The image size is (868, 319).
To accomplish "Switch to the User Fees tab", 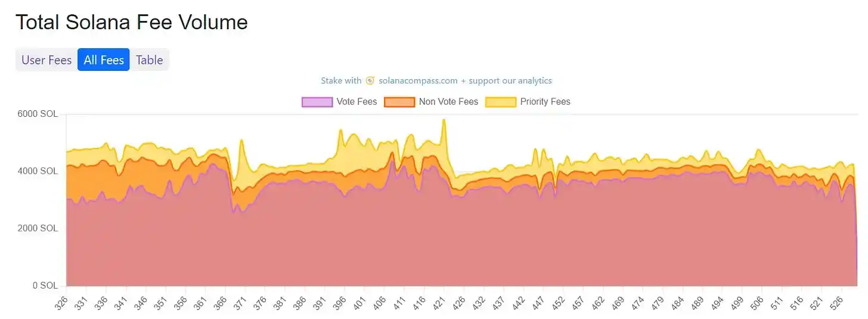I will click(x=46, y=60).
